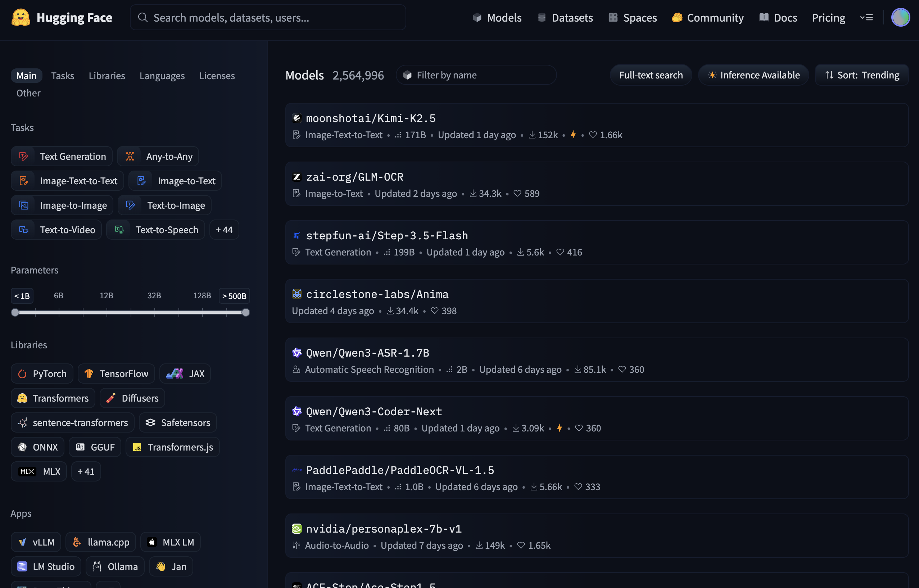Filter by the llama.cpp app

[x=101, y=542]
